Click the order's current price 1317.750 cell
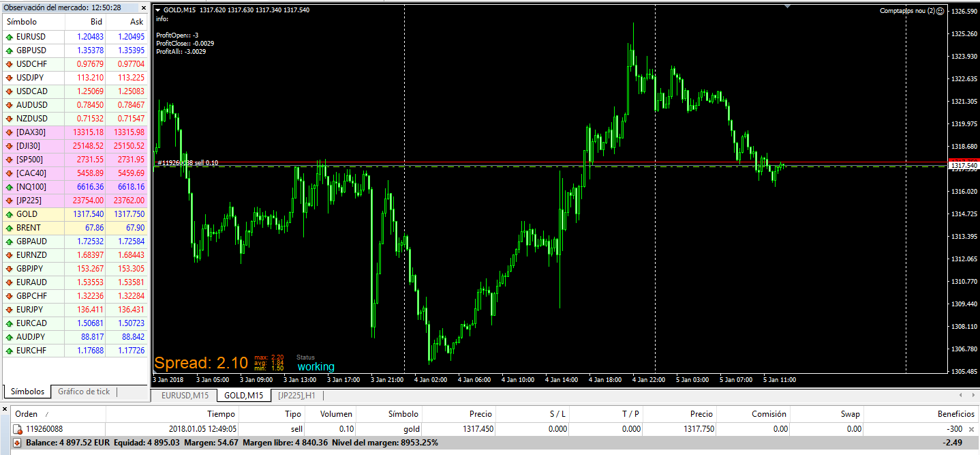Screen dimensions: 980x455 tap(697, 430)
